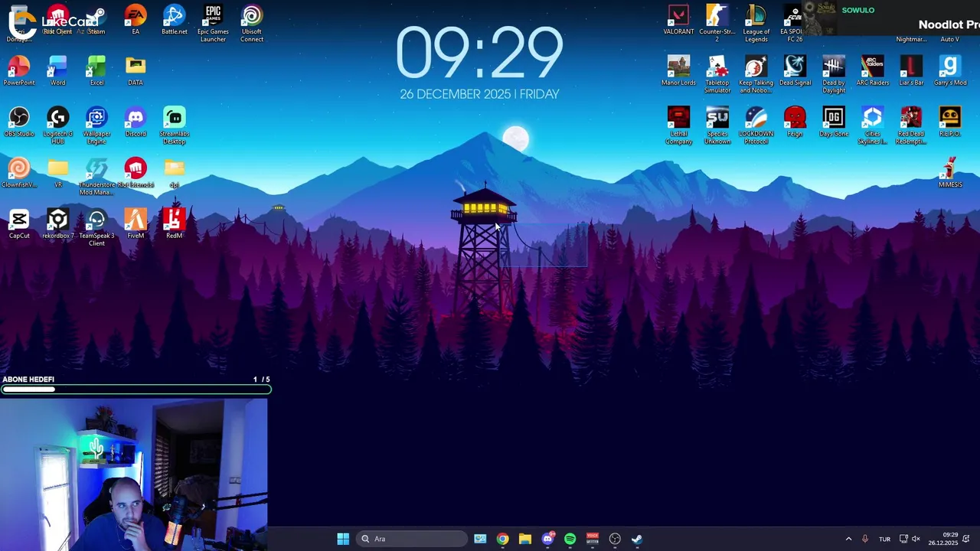This screenshot has width=980, height=551.
Task: Open the Word desktop shortcut
Action: pos(57,71)
